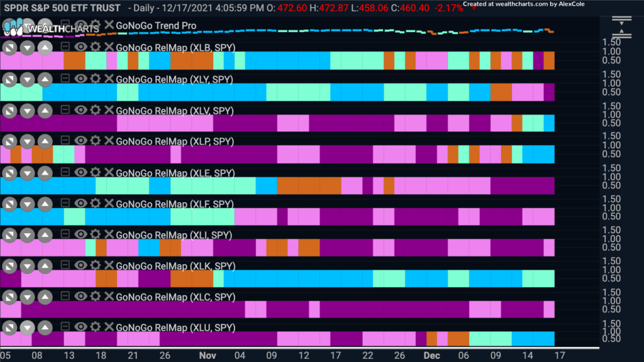This screenshot has width=644, height=362.
Task: Move the RelMap XLU pane up
Action: [x=45, y=327]
